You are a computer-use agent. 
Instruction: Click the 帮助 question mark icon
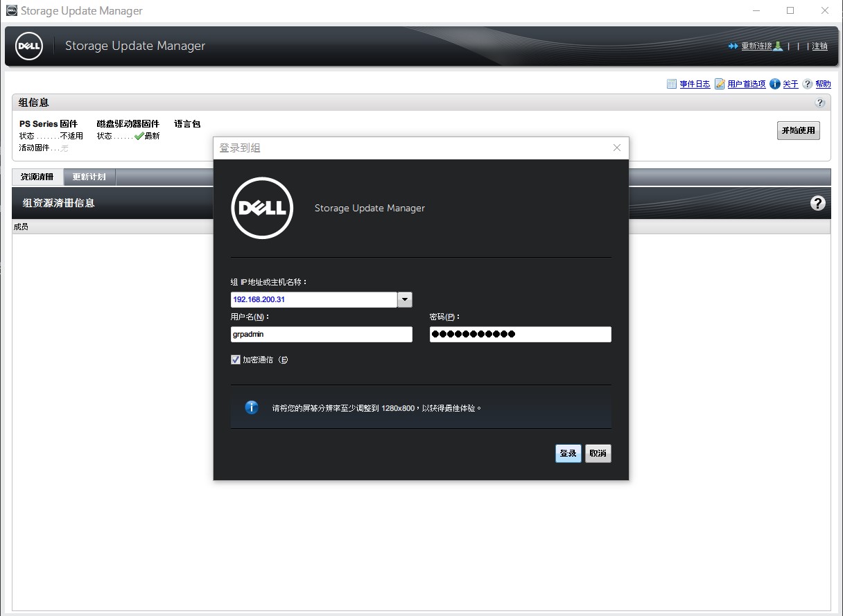[x=808, y=84]
